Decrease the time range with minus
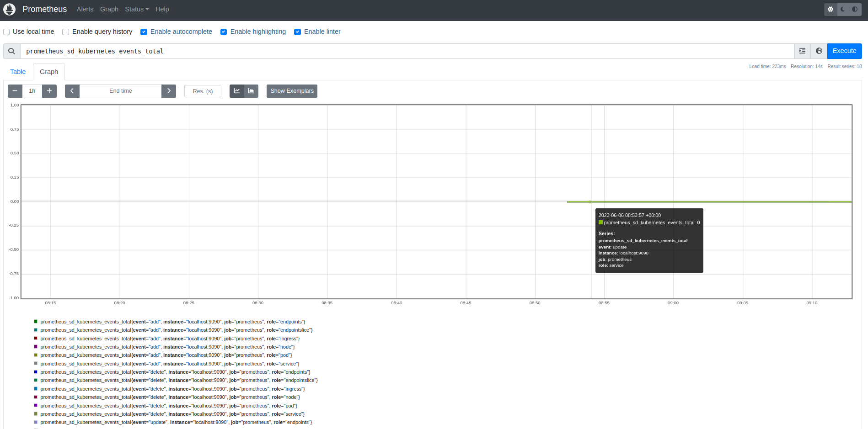868x429 pixels. 15,91
